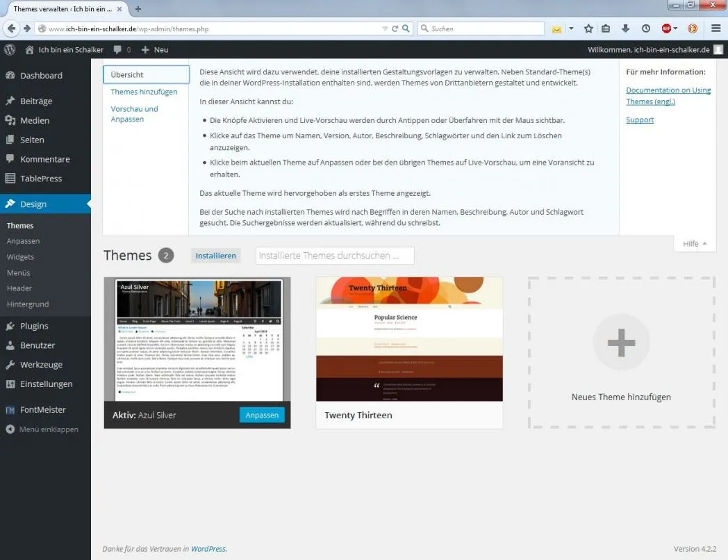
Task: Open the Vorschau und Anpassen help tab
Action: pos(134,114)
